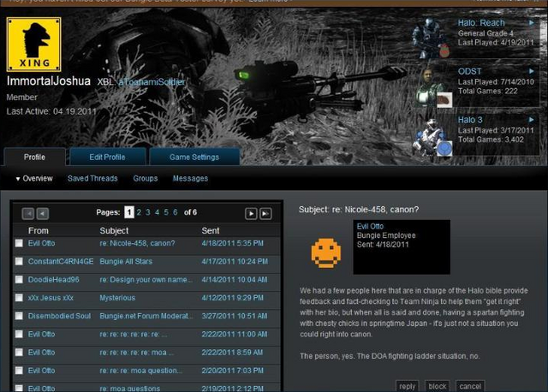The width and height of the screenshot is (548, 392).
Task: Expand Halo 3 stats arrow
Action: [531, 120]
